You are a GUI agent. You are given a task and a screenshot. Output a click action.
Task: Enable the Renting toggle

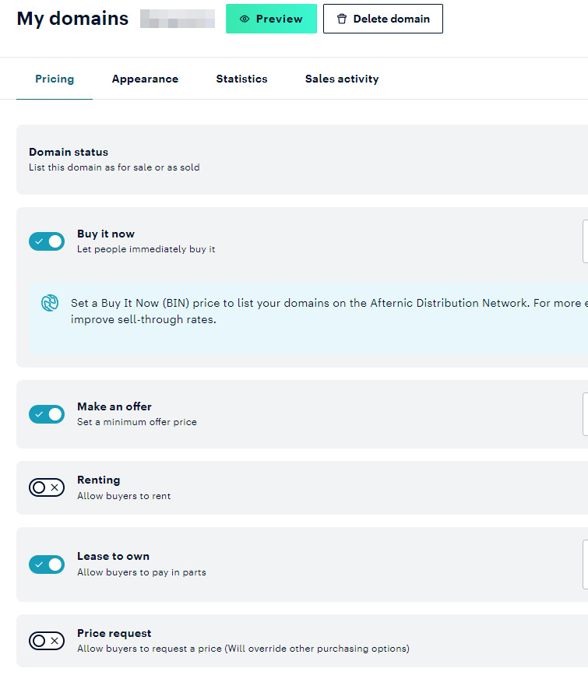(x=47, y=487)
